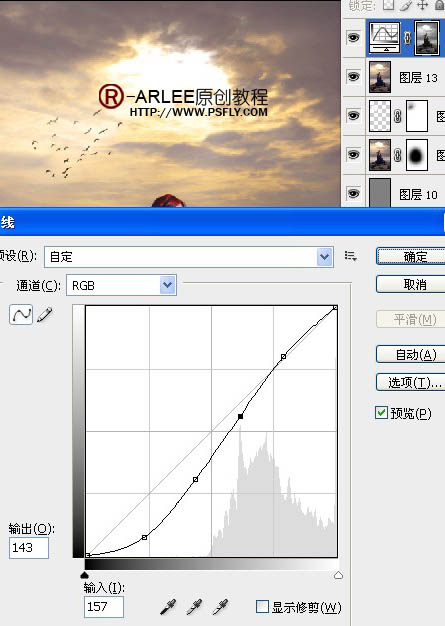
Task: Click the Auto button
Action: point(411,354)
